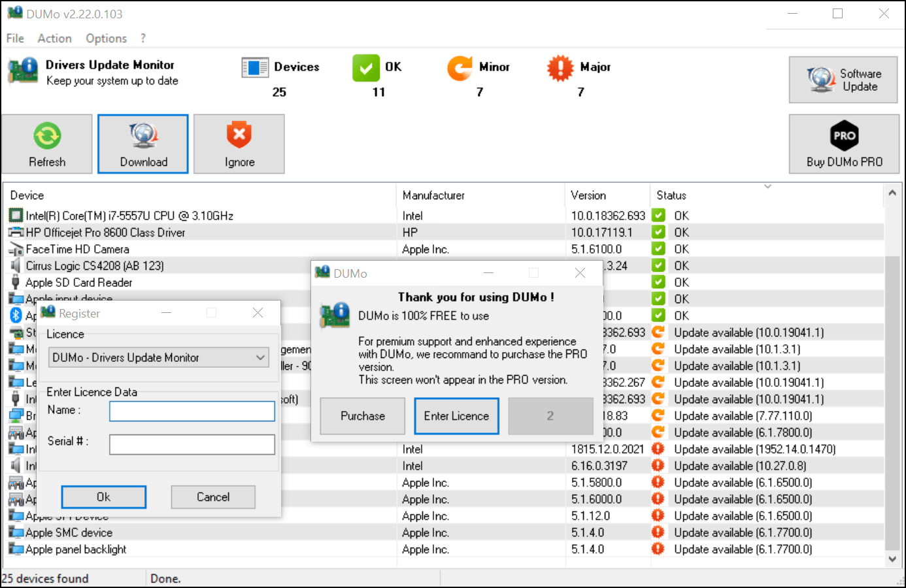Click the Drivers Update Monitor logo icon

click(24, 71)
